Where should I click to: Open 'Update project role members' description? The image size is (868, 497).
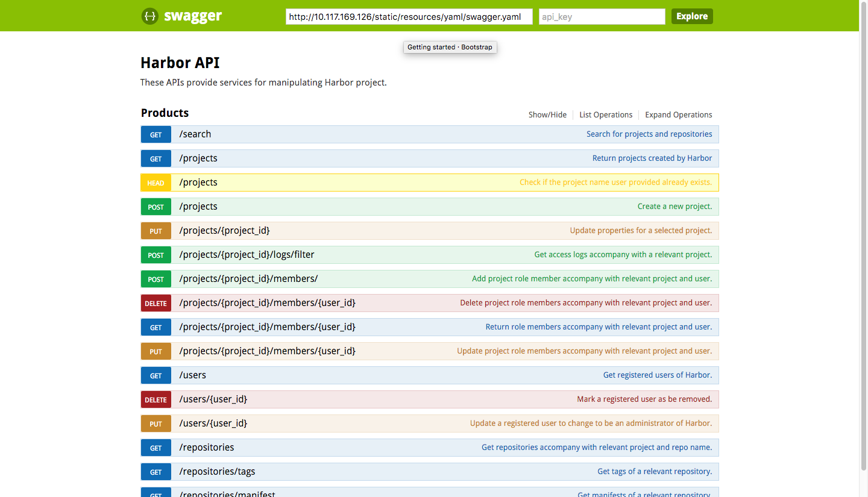pyautogui.click(x=584, y=351)
